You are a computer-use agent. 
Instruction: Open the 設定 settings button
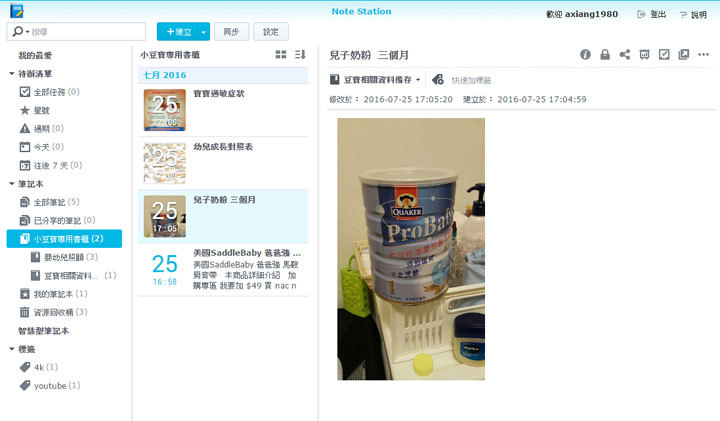[271, 32]
